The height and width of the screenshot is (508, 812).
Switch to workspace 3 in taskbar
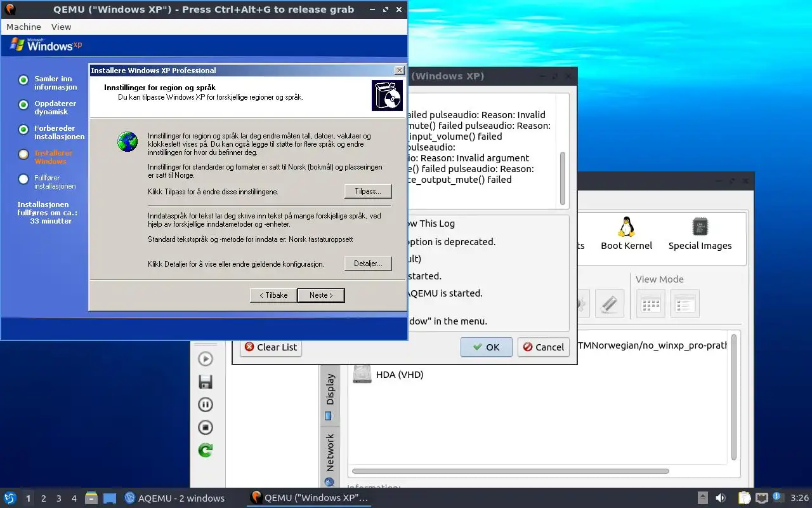tap(59, 498)
